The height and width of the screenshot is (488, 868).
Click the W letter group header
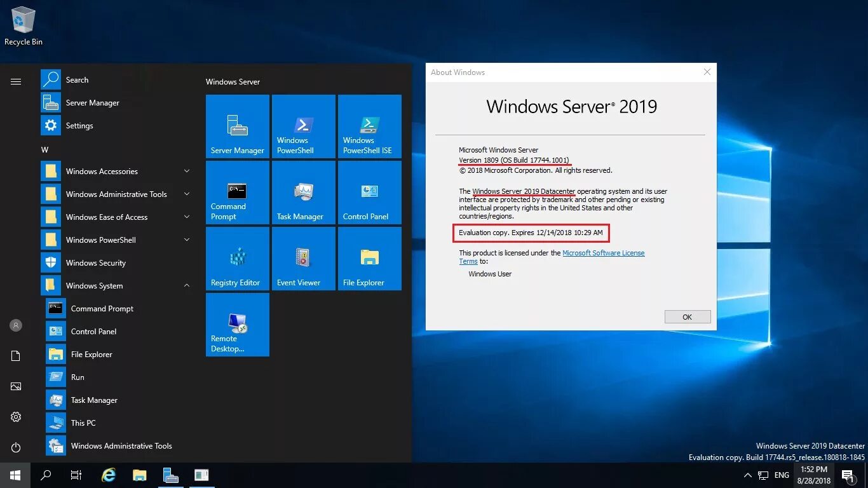(x=44, y=150)
